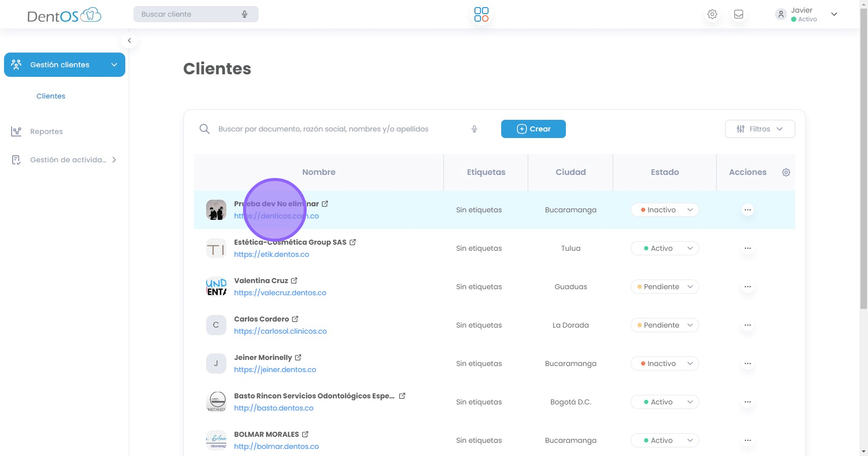The height and width of the screenshot is (456, 868).
Task: Open Estado dropdown for Estética-Cosmética Group SAS
Action: (664, 248)
